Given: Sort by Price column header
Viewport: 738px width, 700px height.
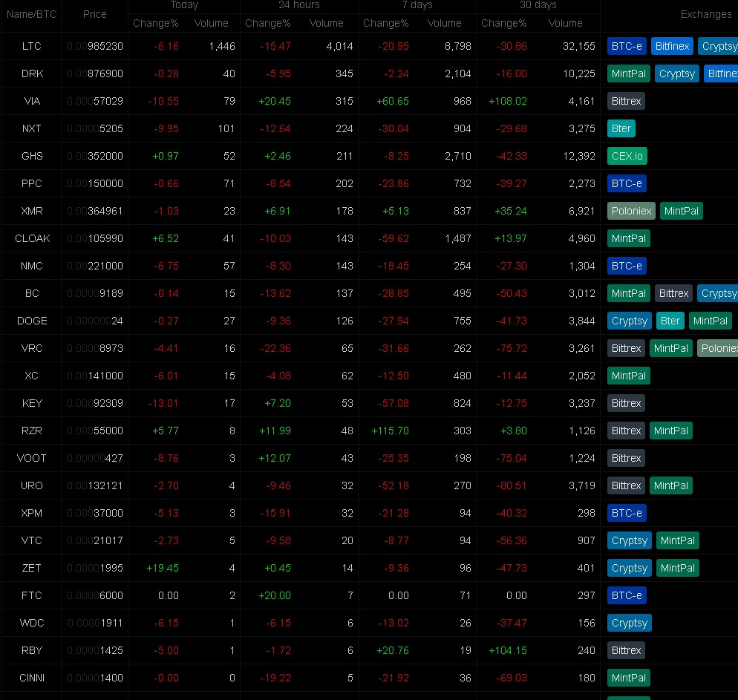Looking at the screenshot, I should click(x=94, y=14).
